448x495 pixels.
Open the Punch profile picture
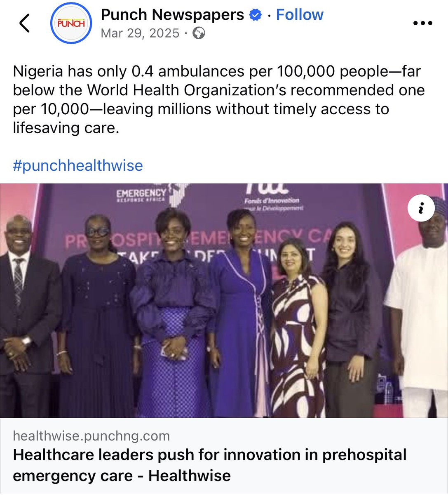coord(71,23)
